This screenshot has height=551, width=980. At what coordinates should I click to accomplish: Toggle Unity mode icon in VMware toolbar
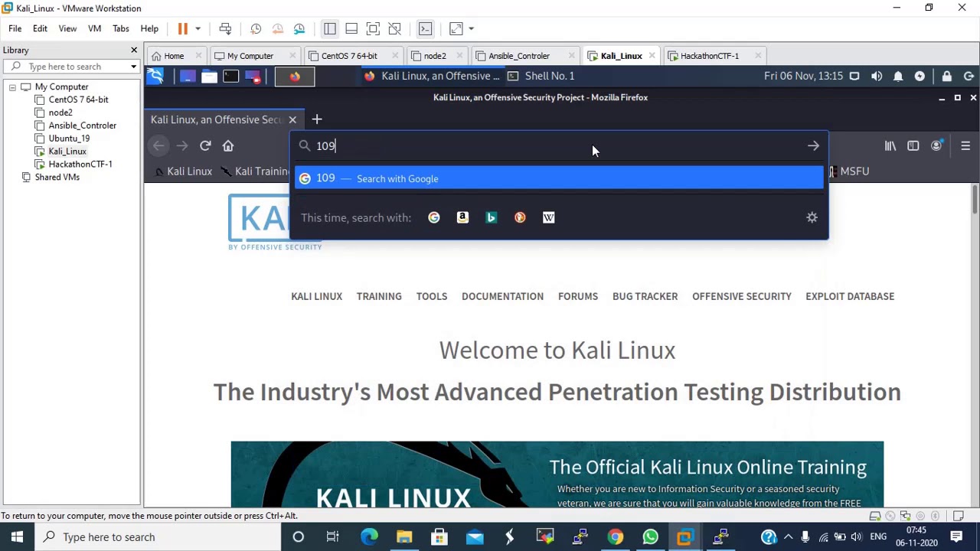tap(394, 28)
